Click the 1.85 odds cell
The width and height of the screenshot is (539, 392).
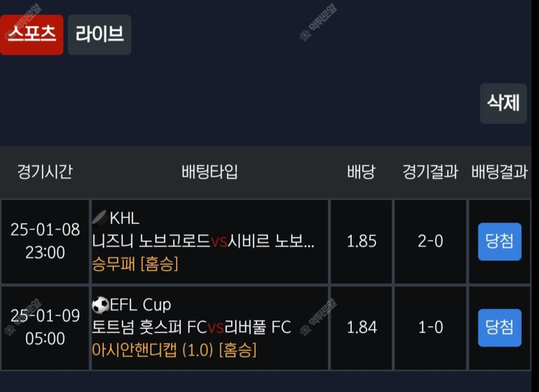(x=361, y=242)
